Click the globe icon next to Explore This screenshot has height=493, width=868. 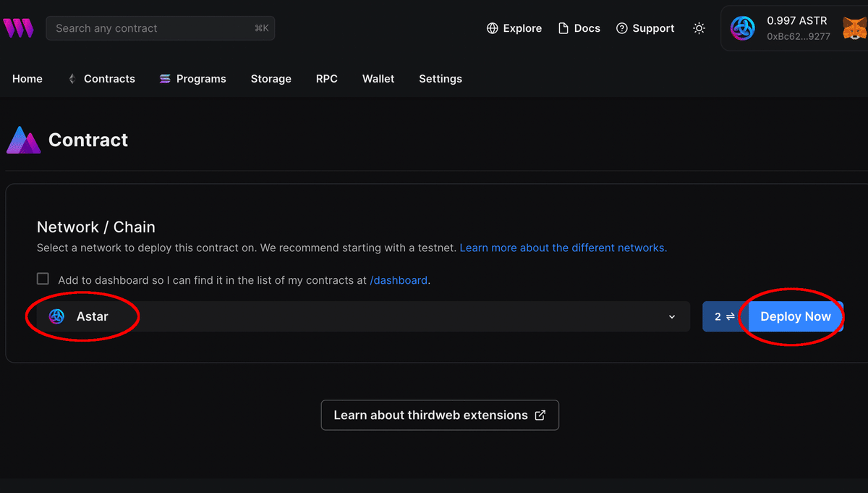pyautogui.click(x=493, y=28)
